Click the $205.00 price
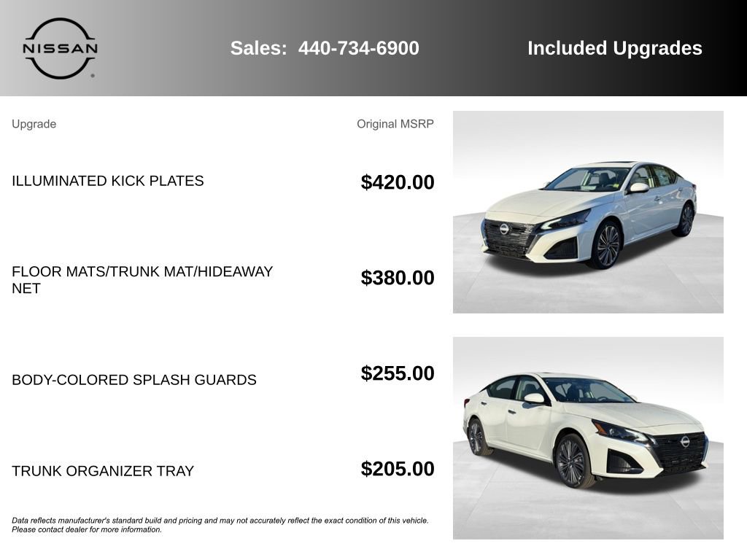This screenshot has height=560, width=747. point(397,469)
